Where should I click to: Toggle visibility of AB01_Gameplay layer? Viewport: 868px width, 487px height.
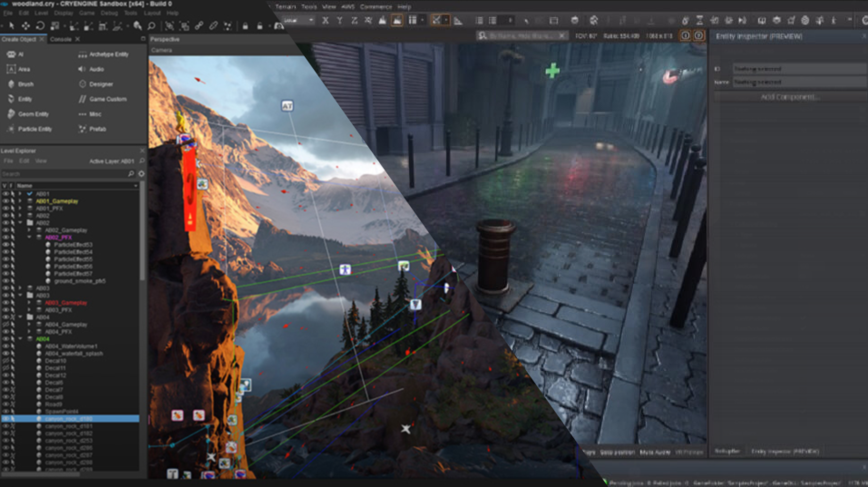coord(5,201)
